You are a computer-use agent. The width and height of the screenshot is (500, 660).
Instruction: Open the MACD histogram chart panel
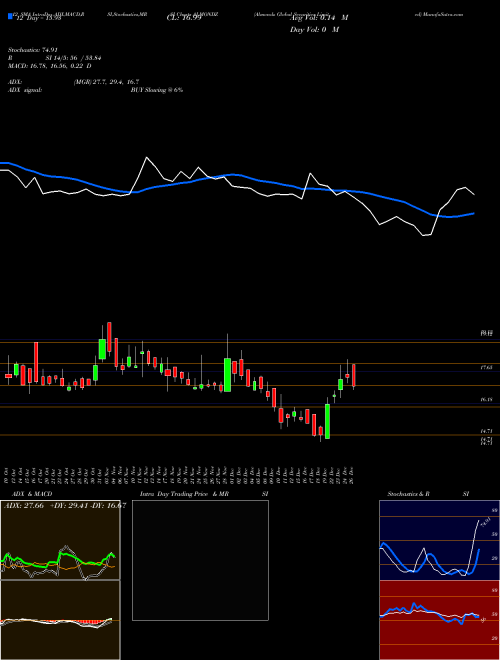coord(60,620)
